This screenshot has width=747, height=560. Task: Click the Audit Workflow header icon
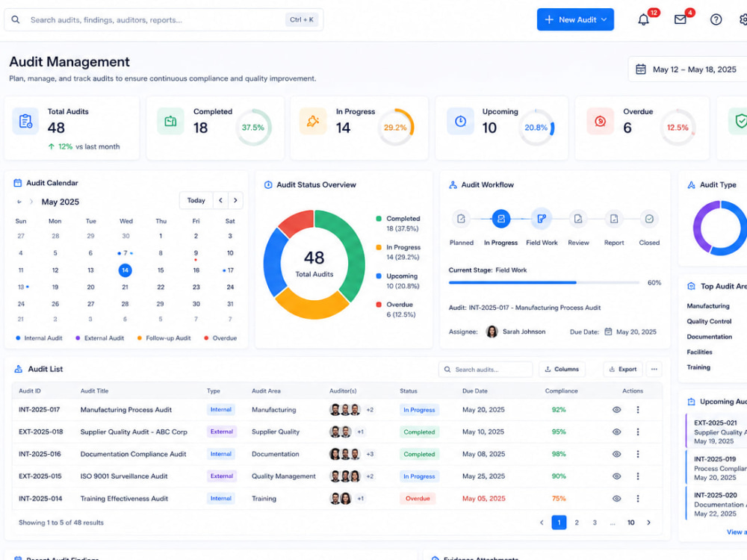[453, 184]
